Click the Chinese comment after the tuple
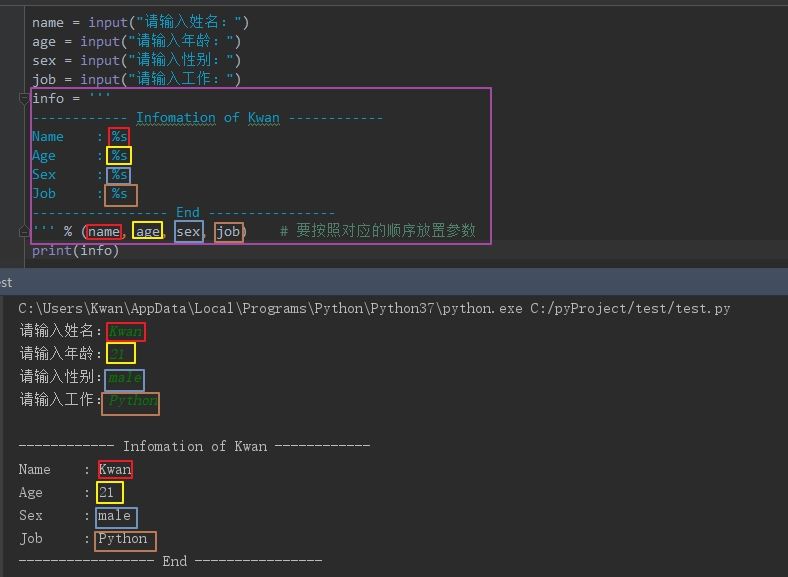The height and width of the screenshot is (577, 788). tap(377, 231)
